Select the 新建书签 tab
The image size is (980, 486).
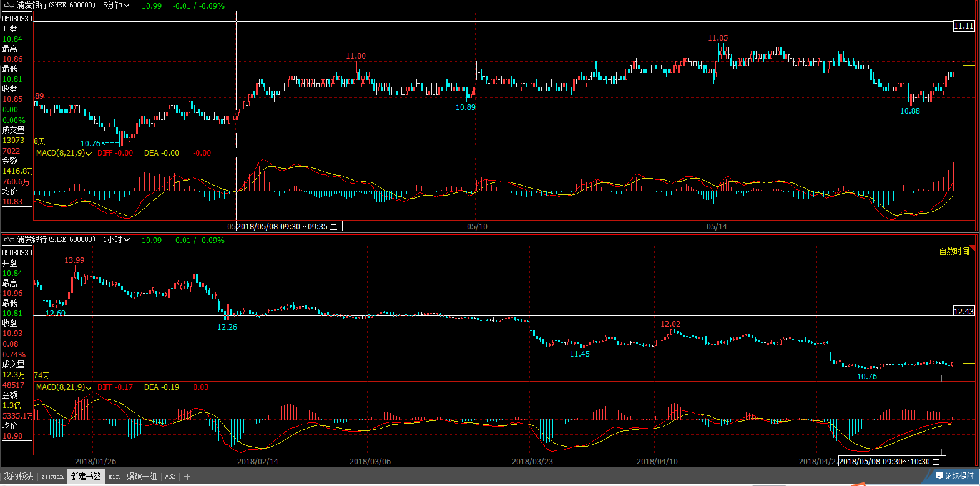(x=86, y=477)
